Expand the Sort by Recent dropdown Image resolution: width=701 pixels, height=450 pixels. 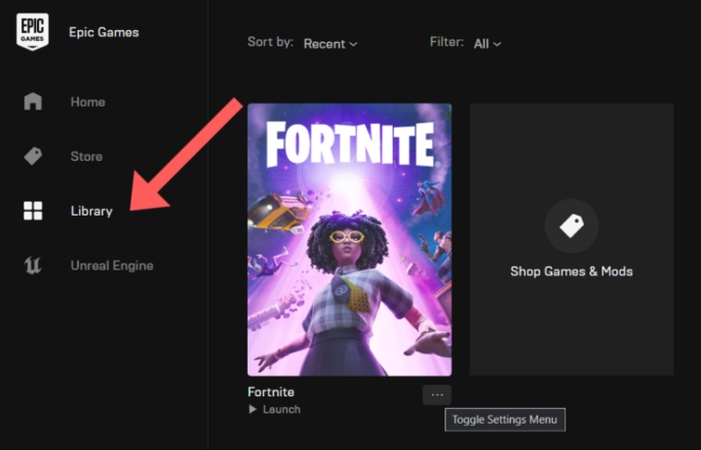click(330, 44)
